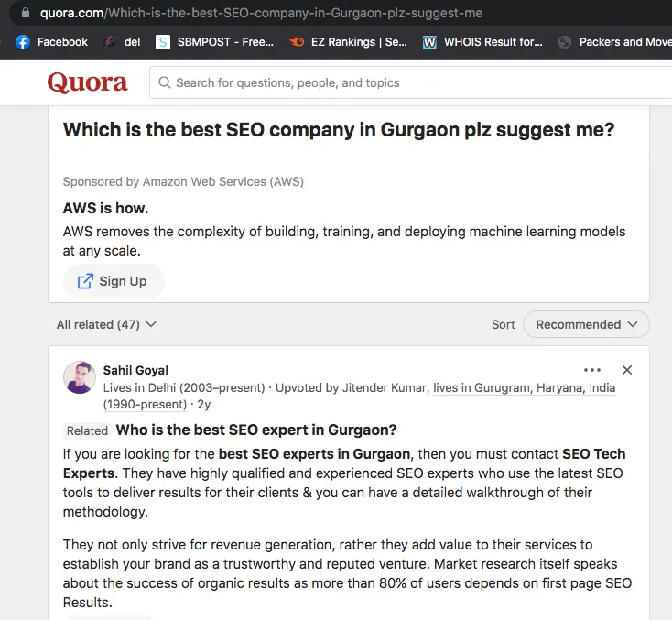Open answer more options (three dots)
The image size is (672, 620).
[x=592, y=370]
